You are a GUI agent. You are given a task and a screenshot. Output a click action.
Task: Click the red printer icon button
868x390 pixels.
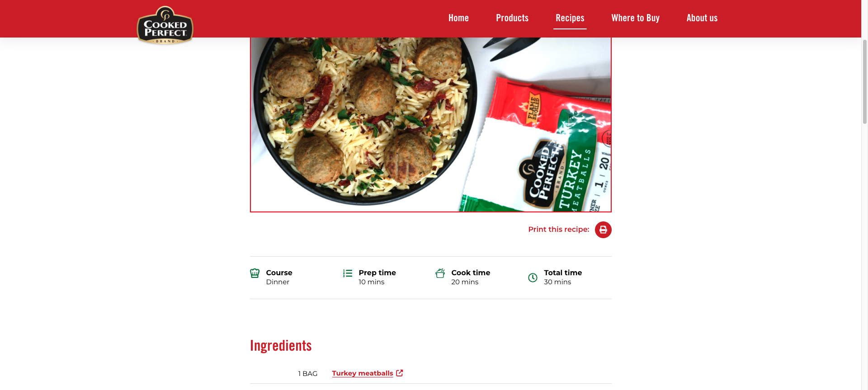pyautogui.click(x=603, y=230)
